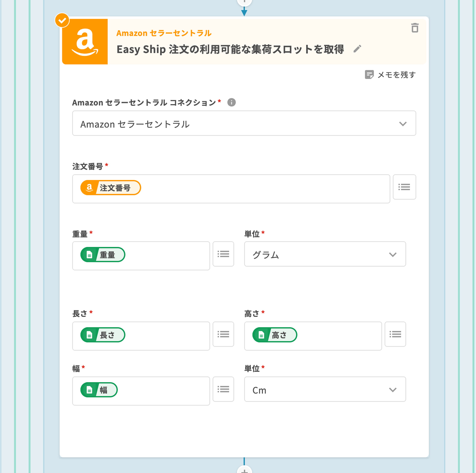Open the list picker for 幅
This screenshot has width=476, height=473.
tap(223, 389)
